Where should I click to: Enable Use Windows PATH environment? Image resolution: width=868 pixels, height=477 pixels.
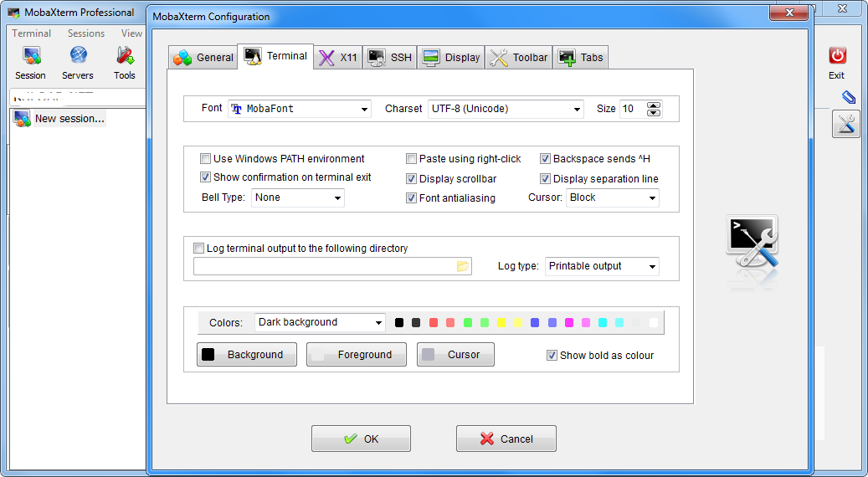[205, 159]
